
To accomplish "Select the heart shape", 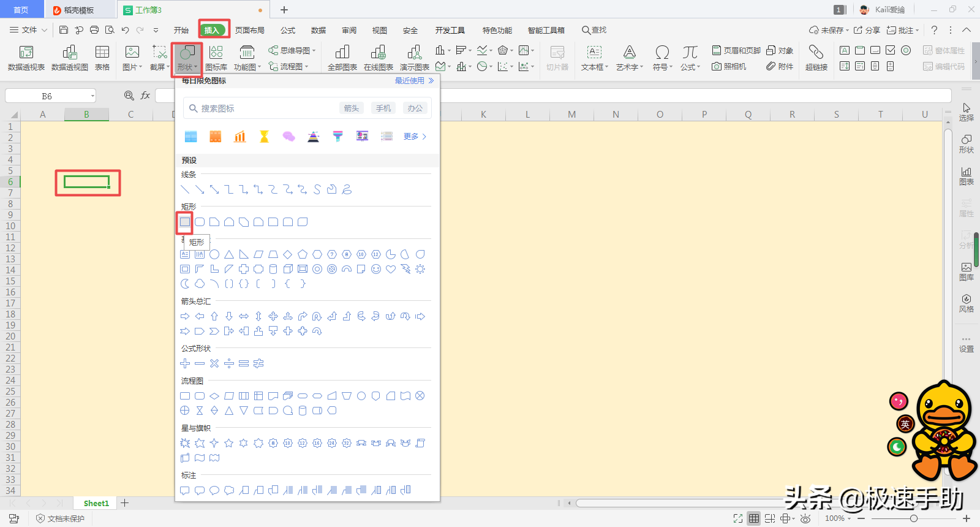I will tap(391, 269).
